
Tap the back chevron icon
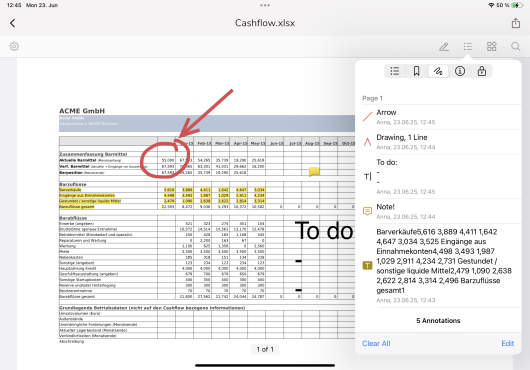(x=13, y=23)
